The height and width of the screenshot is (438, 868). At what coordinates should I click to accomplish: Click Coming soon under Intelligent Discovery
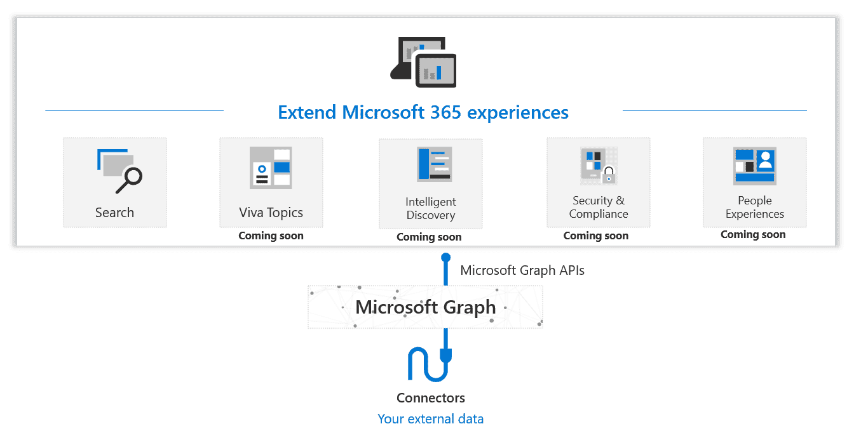pyautogui.click(x=429, y=237)
